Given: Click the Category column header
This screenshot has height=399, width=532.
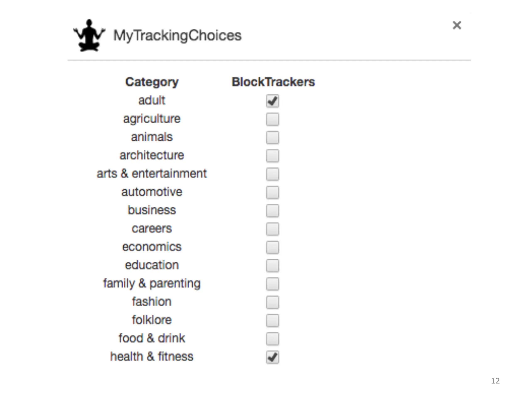Looking at the screenshot, I should click(152, 83).
